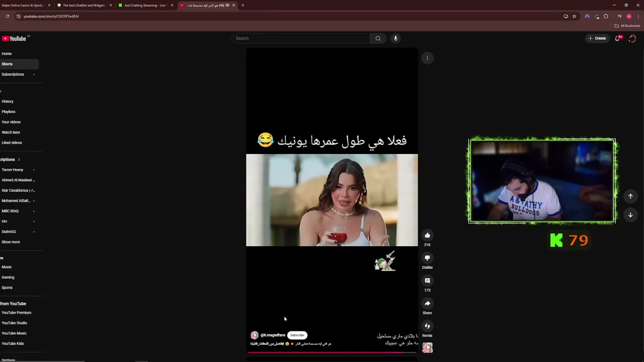Remix this short
This screenshot has height=362, width=644.
click(x=427, y=326)
